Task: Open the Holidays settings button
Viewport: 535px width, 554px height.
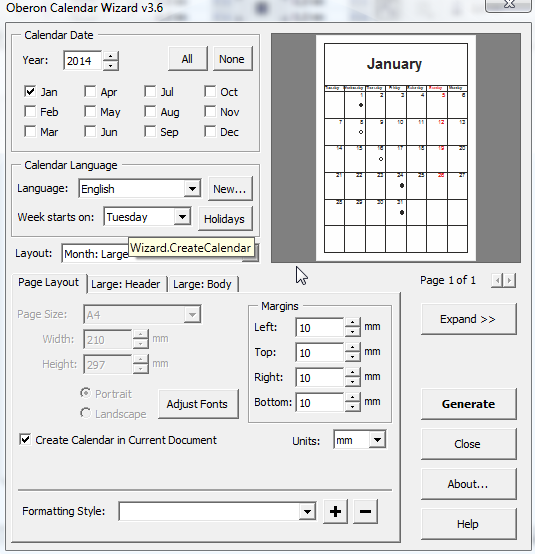Action: [224, 219]
